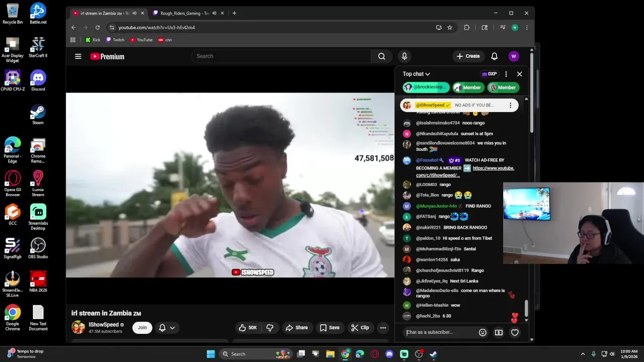
Task: Open pinned message options three dots
Action: click(x=510, y=105)
